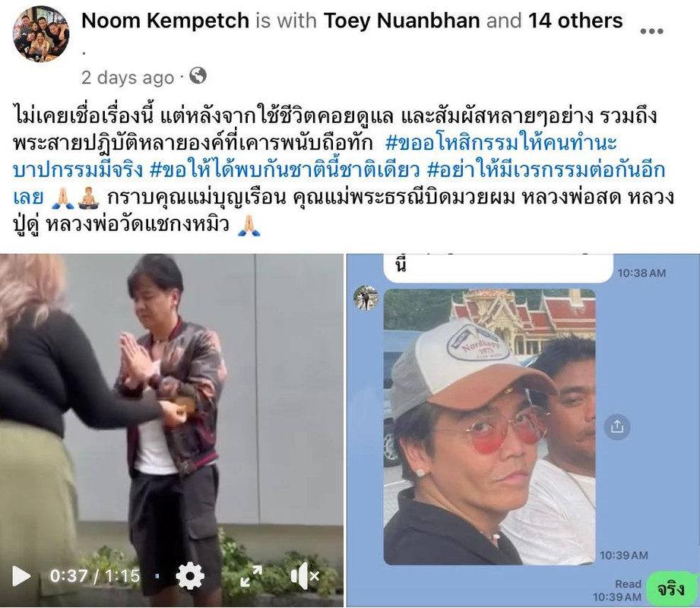This screenshot has height=608, width=700.
Task: Expand the '14 others' tagged list
Action: click(575, 21)
